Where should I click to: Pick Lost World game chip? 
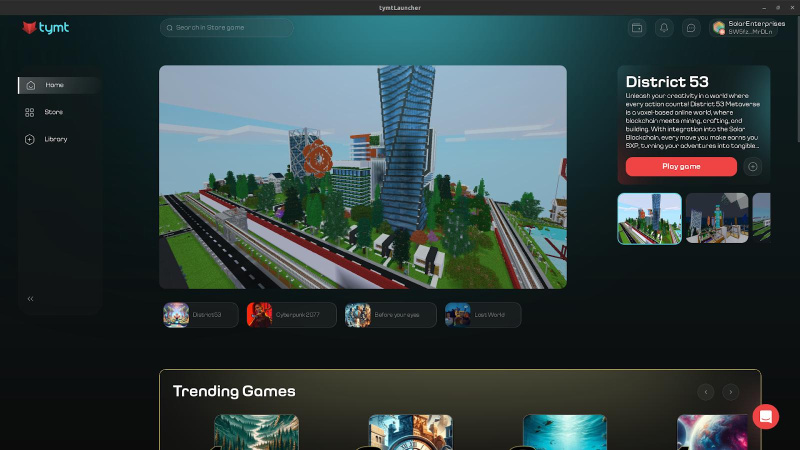point(483,315)
